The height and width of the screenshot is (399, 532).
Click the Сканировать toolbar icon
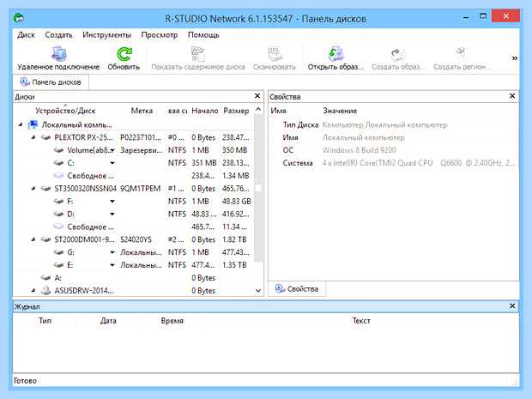click(x=275, y=53)
